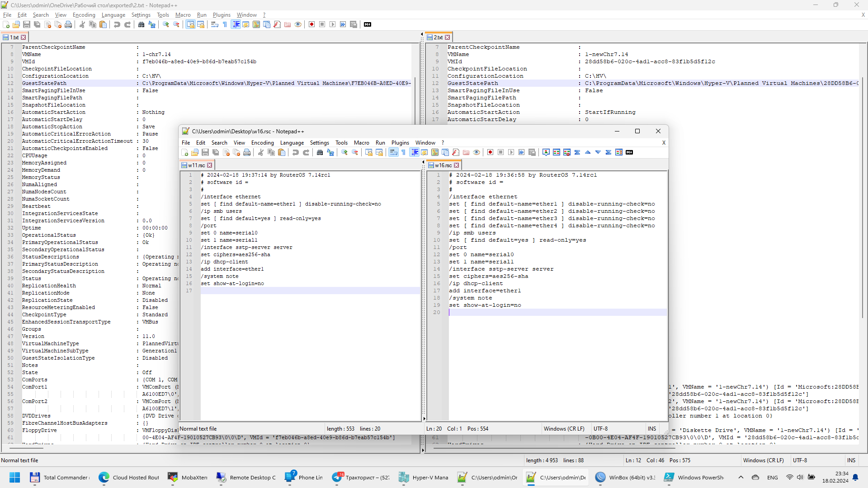Open Encoding menu in main window
Screen dimensions: 868x488
point(84,15)
